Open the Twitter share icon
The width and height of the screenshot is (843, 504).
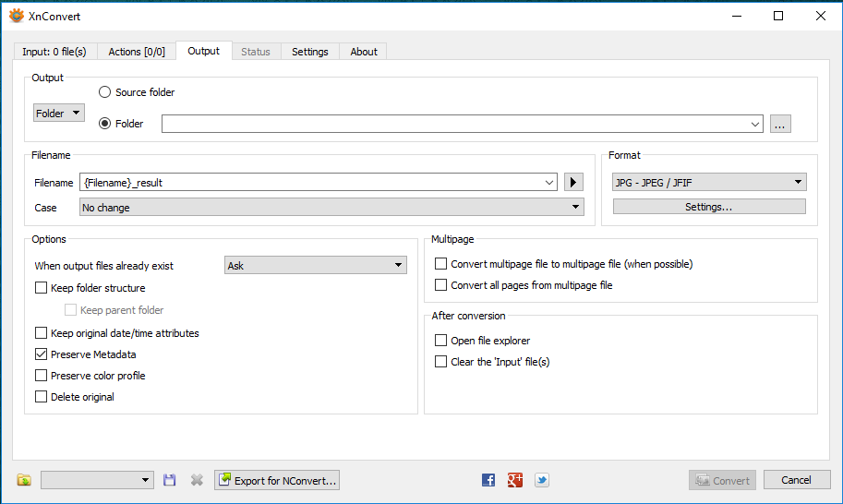click(542, 480)
